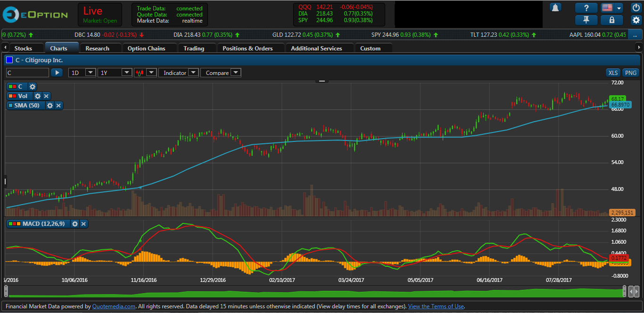Click the 68.17 last price label

(x=618, y=99)
